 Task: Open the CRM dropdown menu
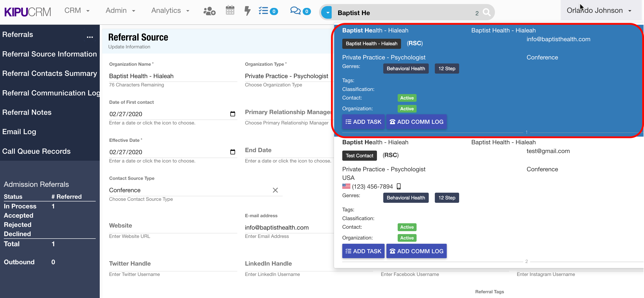pos(77,11)
